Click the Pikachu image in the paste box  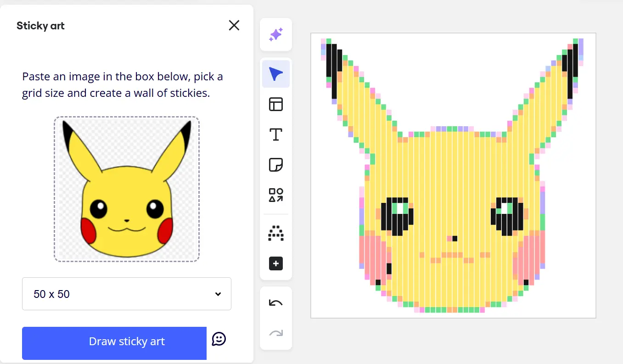coord(127,189)
